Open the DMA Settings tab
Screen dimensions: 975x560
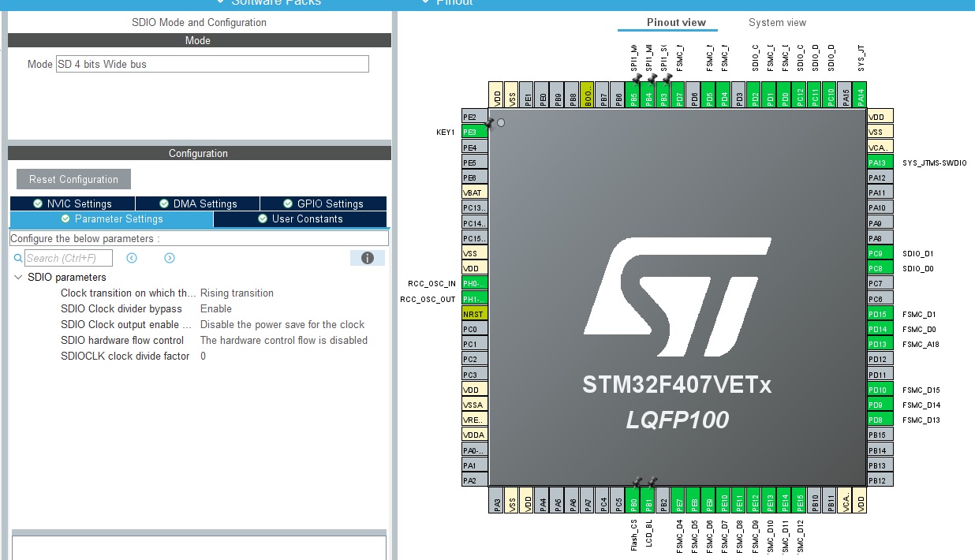coord(197,203)
